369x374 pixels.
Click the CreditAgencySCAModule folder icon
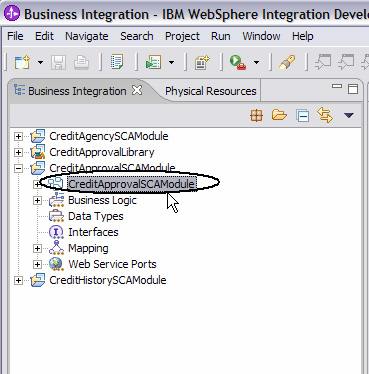38,136
